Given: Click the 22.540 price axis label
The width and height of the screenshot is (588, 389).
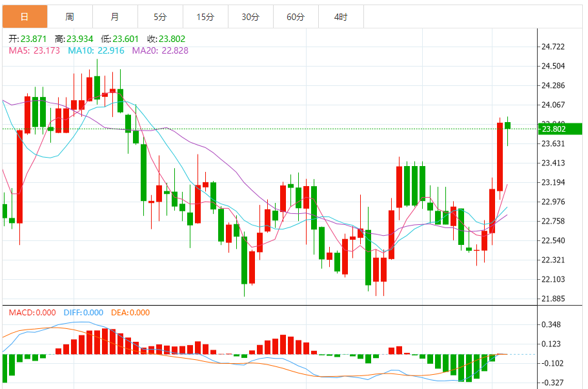Looking at the screenshot, I should (553, 240).
